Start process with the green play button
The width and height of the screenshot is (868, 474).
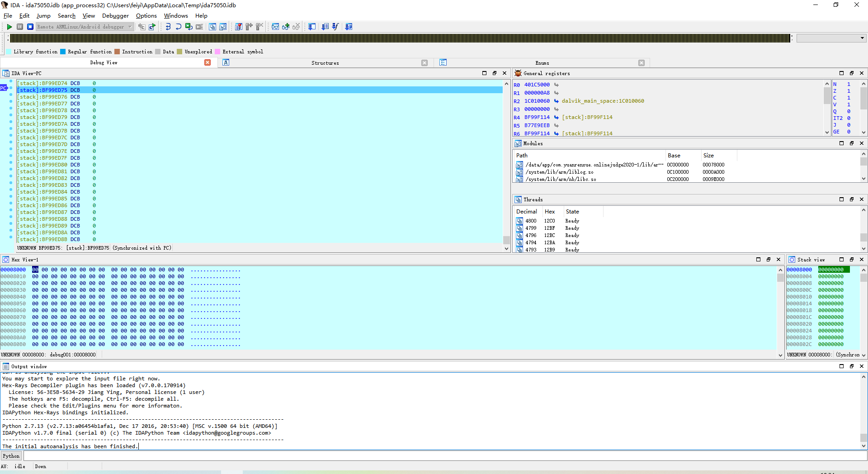(x=9, y=27)
